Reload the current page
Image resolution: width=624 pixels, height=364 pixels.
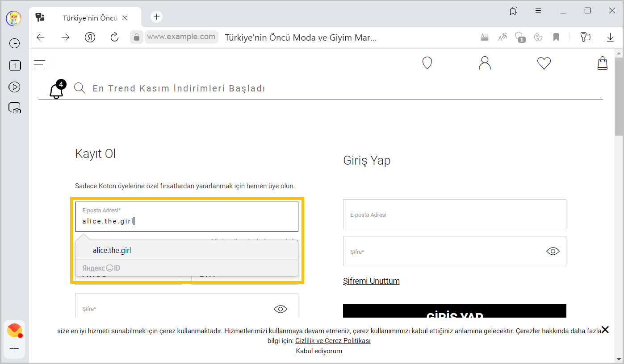click(x=114, y=37)
